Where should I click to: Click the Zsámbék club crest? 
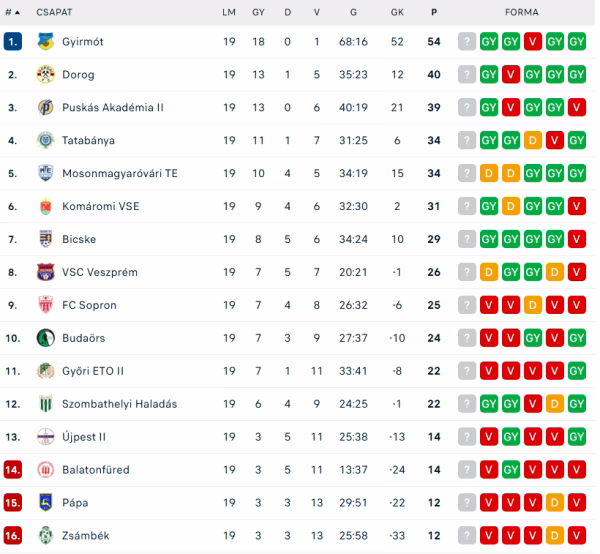(x=45, y=536)
